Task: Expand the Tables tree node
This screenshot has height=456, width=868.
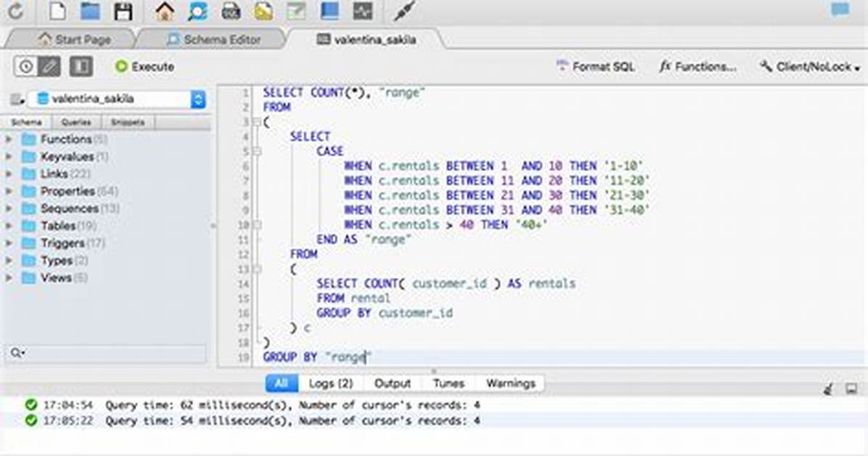Action: pos(9,226)
